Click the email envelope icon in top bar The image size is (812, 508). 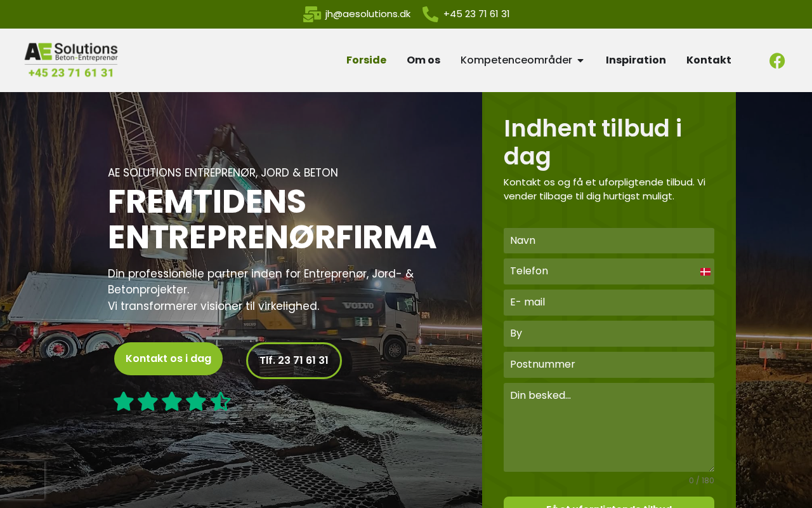pos(312,14)
